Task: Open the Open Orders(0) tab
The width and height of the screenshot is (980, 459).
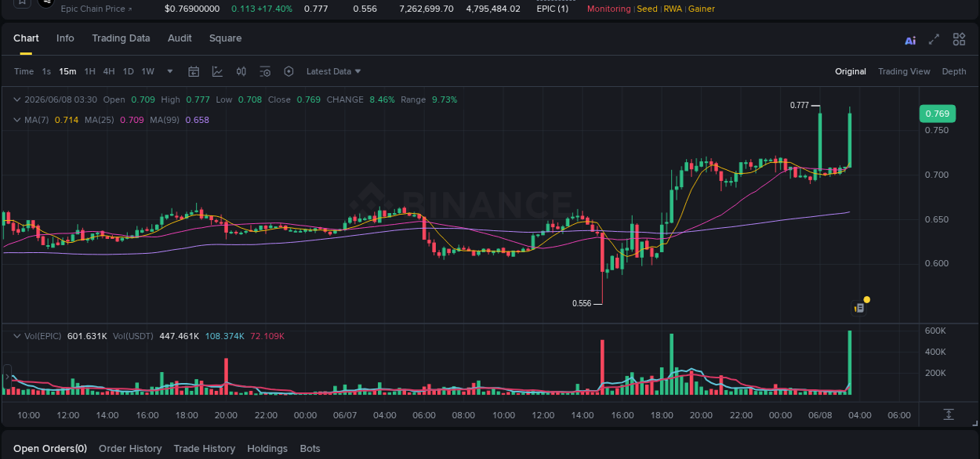Action: [50, 449]
